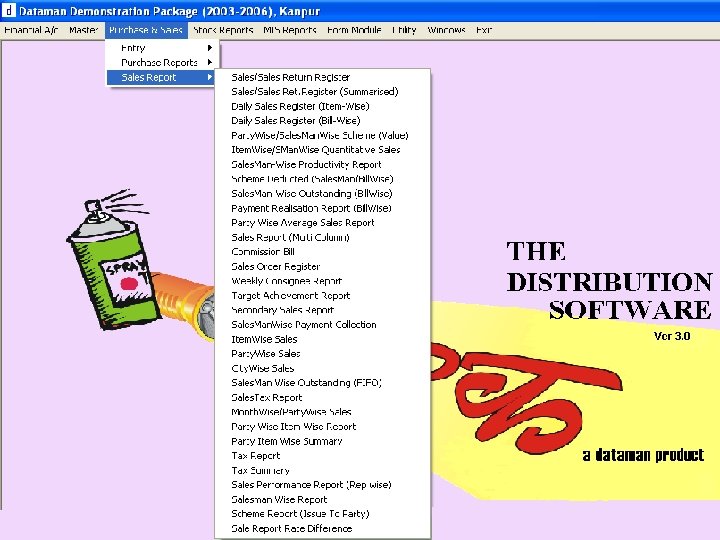Open Party Wise Average Sales Report
Viewport: 720px width, 540px height.
(x=322, y=223)
